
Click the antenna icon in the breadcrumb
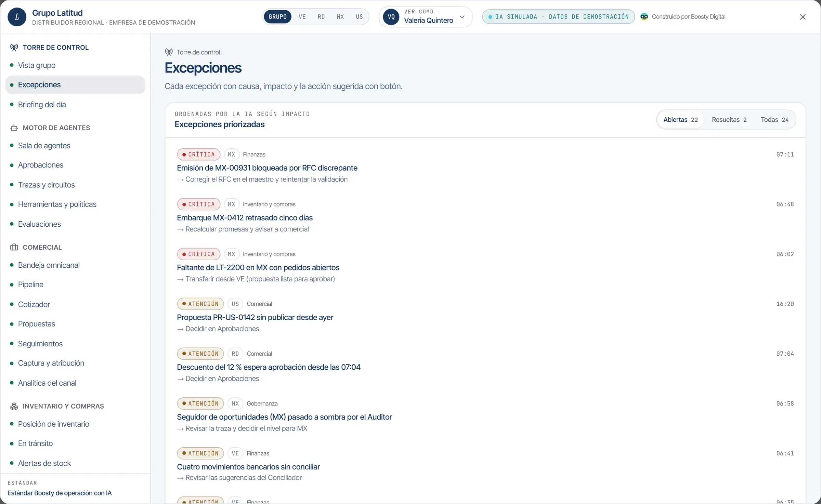click(x=169, y=52)
